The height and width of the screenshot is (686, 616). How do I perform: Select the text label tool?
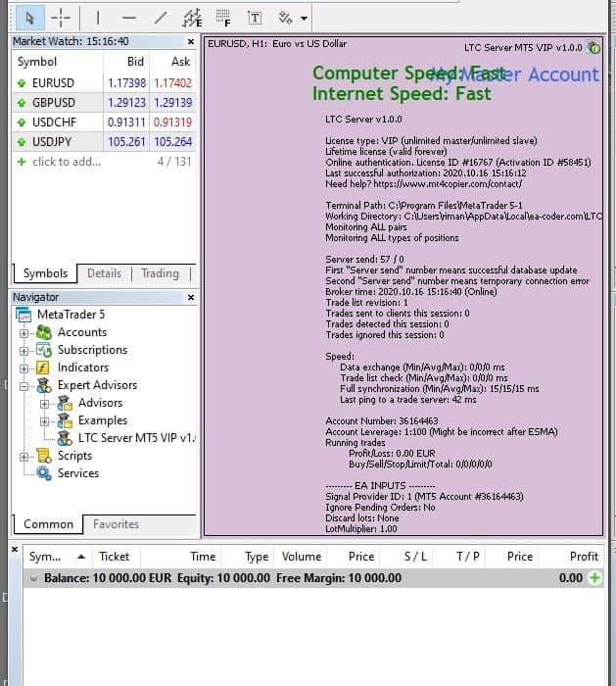(255, 18)
